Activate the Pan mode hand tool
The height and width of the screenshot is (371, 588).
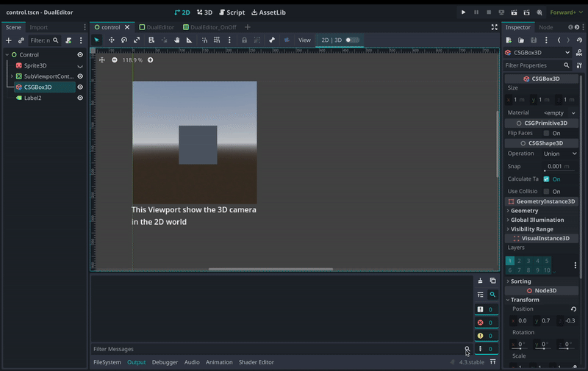pyautogui.click(x=177, y=40)
